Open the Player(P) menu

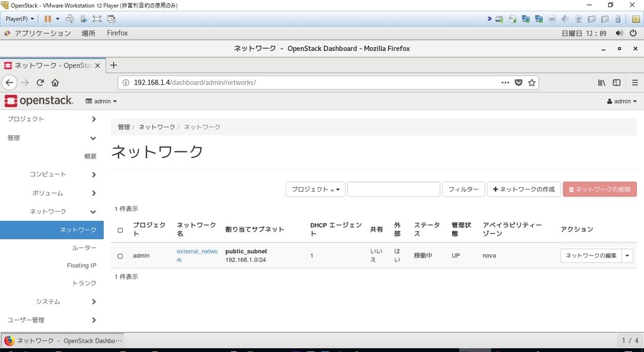tap(19, 19)
